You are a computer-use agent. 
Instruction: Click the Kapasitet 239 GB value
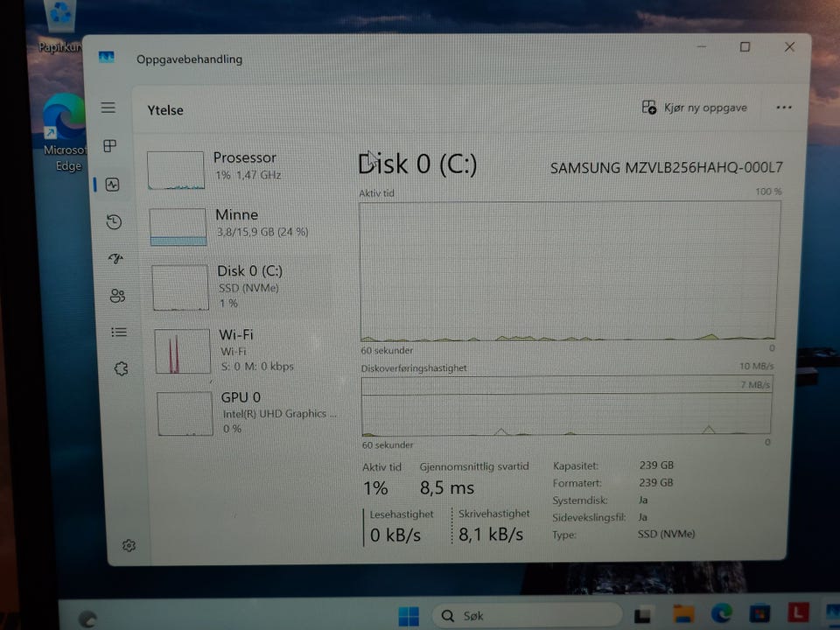656,465
